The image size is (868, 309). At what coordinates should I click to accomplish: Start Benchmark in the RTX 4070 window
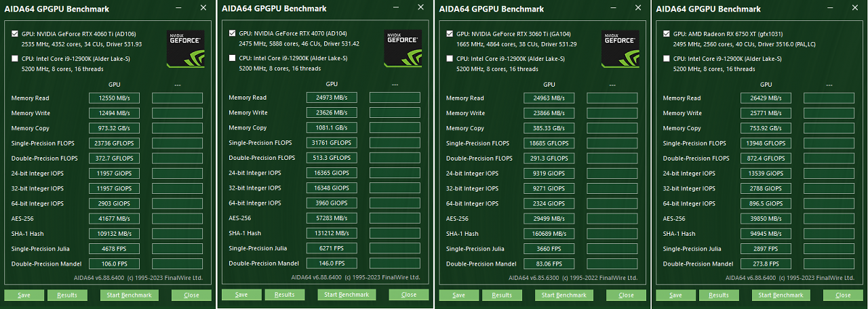pyautogui.click(x=347, y=295)
